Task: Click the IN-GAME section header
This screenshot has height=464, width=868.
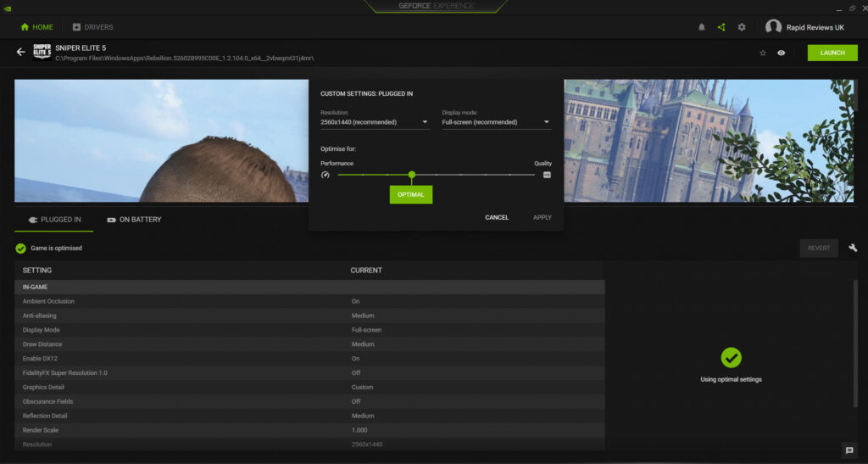Action: [309, 288]
